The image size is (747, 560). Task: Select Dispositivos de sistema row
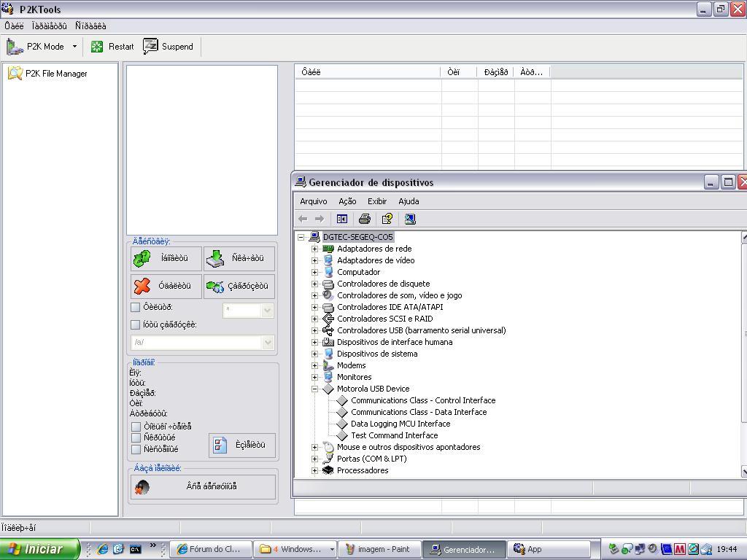(x=377, y=354)
